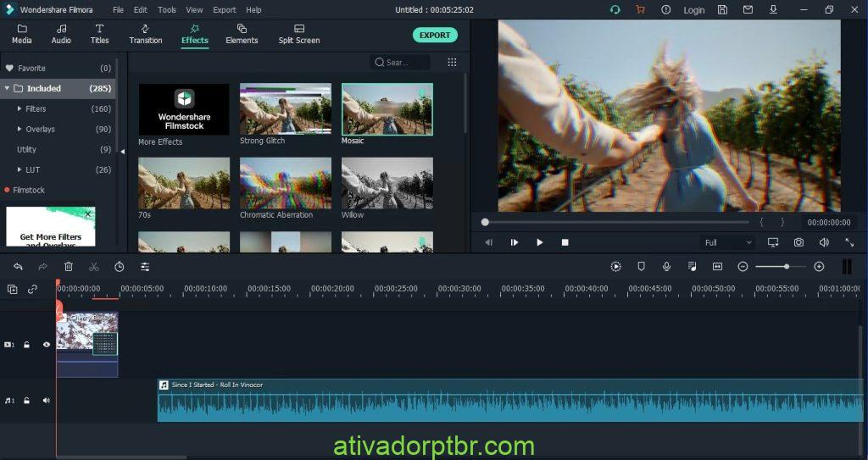Screen dimensions: 868x460
Task: Open the Filmstock category
Action: (28, 190)
